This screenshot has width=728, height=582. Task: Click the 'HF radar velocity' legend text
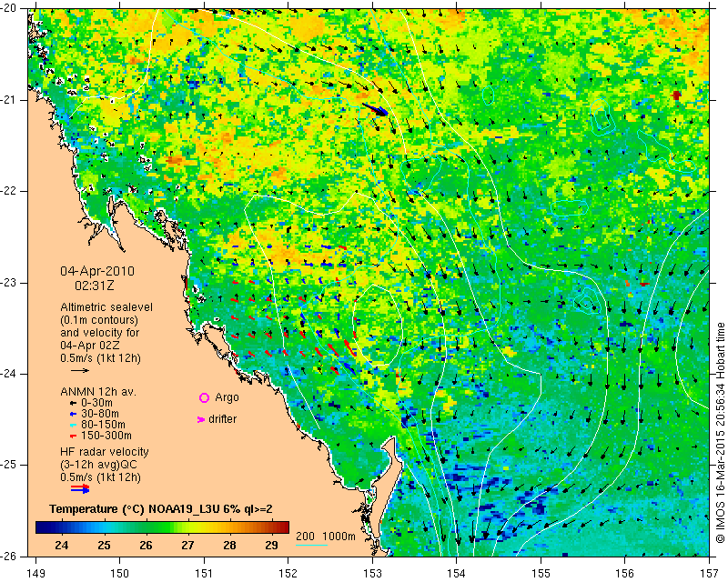(x=105, y=452)
